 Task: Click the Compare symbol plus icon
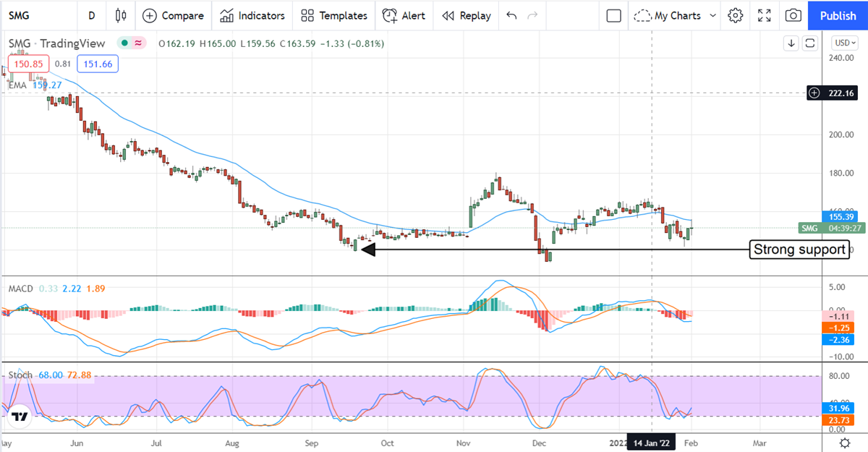(x=149, y=15)
